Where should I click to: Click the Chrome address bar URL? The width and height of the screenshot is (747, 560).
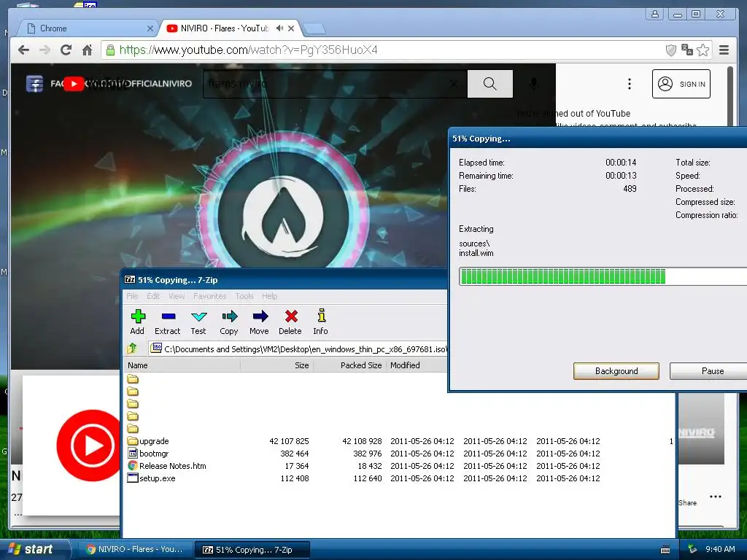coord(248,50)
